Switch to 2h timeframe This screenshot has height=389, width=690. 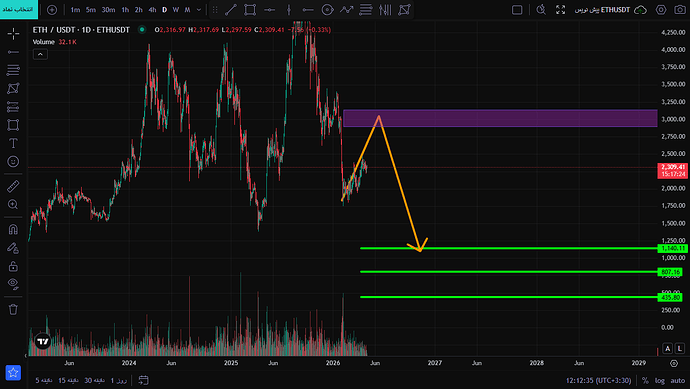tap(139, 10)
